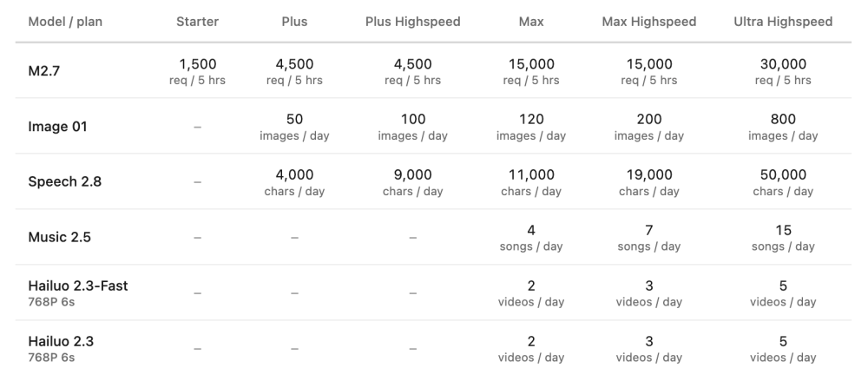868x381 pixels.
Task: Select the Plus Highspeed column header
Action: click(x=412, y=22)
